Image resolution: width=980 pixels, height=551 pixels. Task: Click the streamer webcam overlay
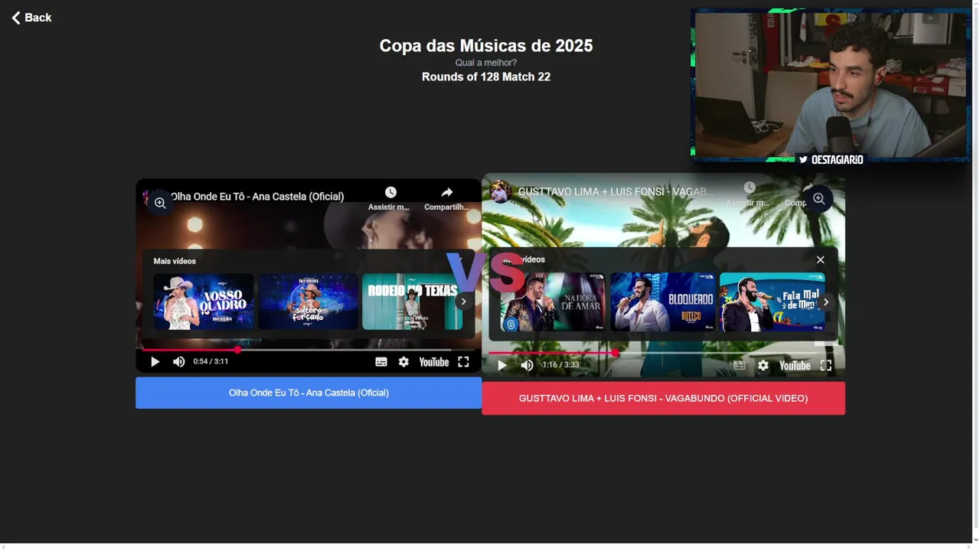830,86
